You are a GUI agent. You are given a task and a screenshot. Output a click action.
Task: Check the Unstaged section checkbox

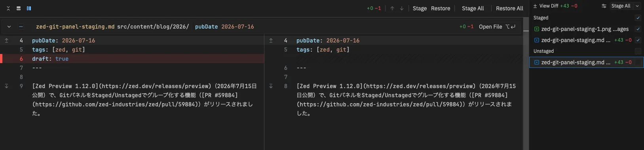[638, 51]
